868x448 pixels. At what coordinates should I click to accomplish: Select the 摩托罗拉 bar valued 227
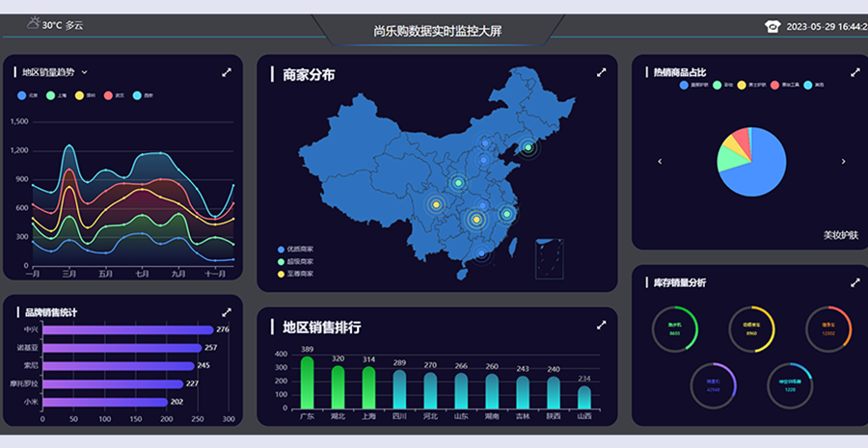tap(113, 383)
